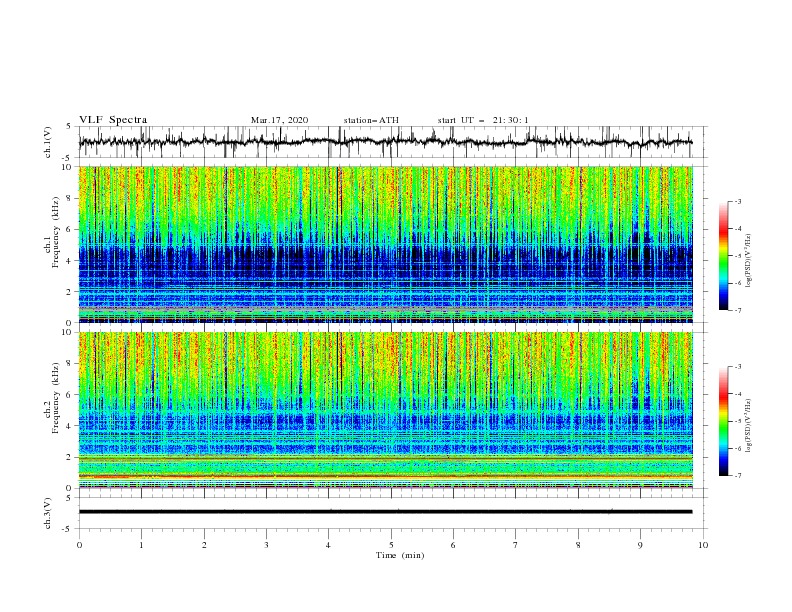Click inside the ch.2 spectrogram panel

click(386, 410)
